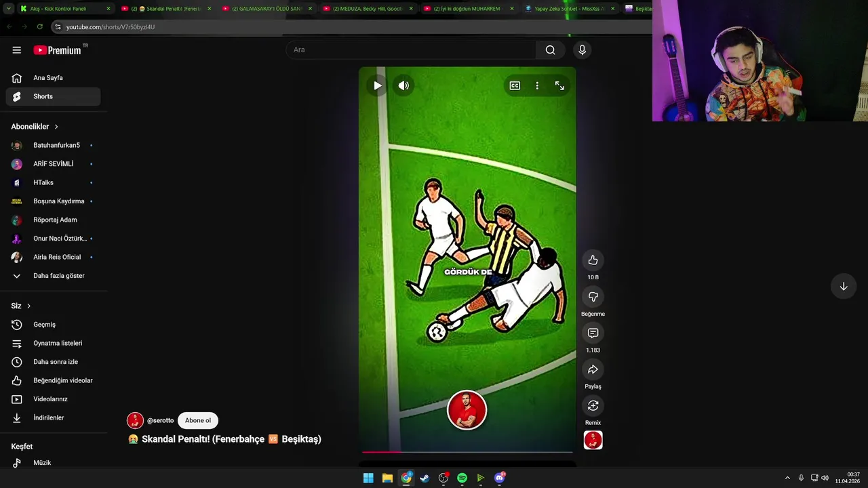868x488 pixels.
Task: Switch to GALATASARAY'I ÖLDÜ SANDI tab
Action: 267,9
